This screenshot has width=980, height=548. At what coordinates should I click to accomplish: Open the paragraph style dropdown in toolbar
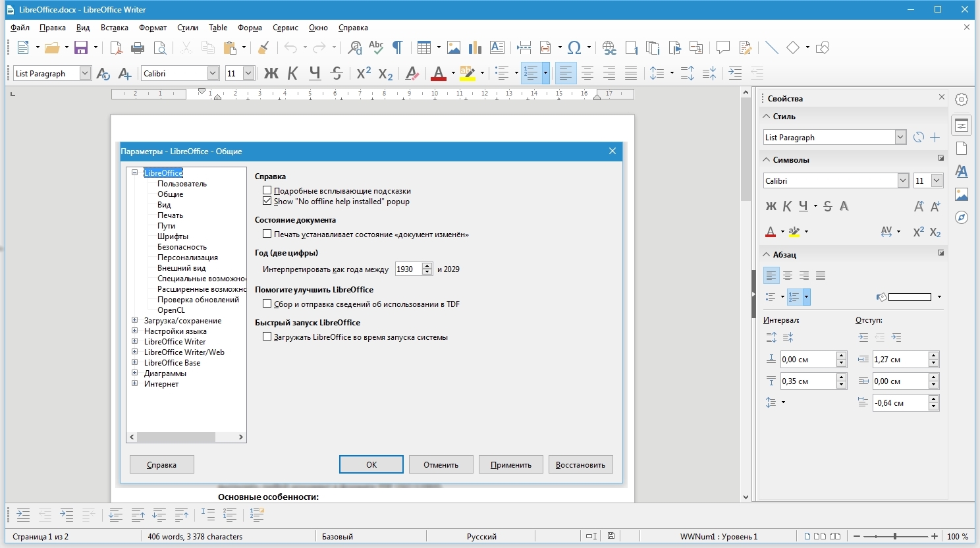(x=85, y=73)
